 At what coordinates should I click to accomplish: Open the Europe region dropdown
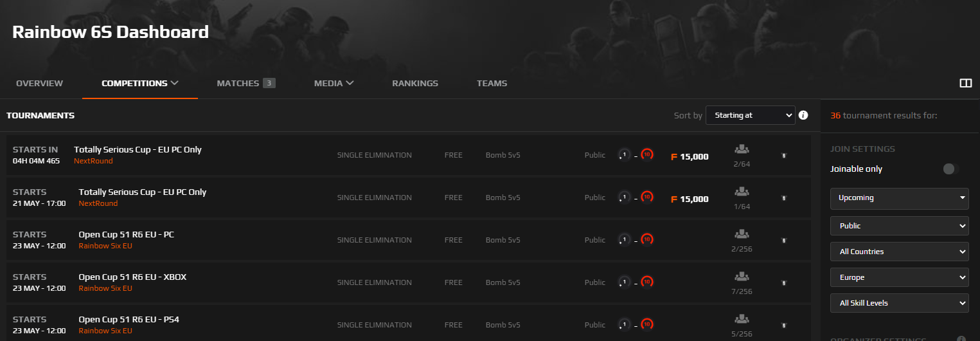[900, 277]
